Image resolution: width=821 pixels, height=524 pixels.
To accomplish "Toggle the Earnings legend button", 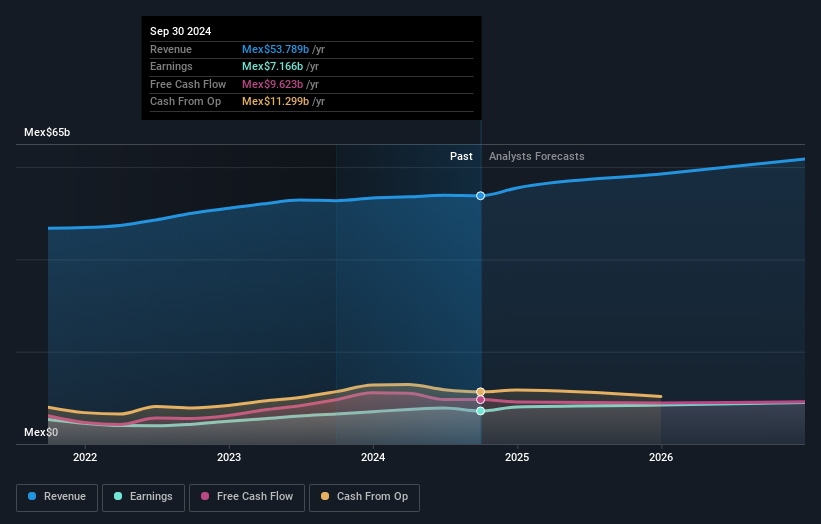I will tap(143, 497).
